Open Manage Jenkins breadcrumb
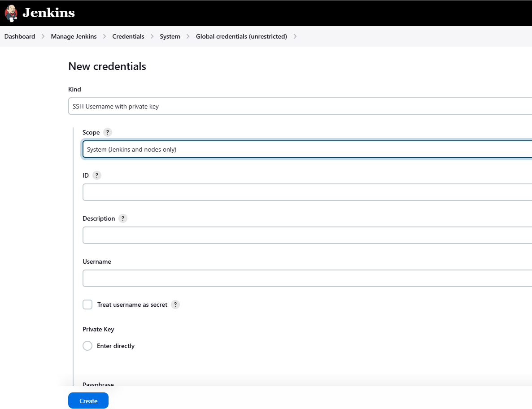Viewport: 532px width, 409px height. pos(74,36)
